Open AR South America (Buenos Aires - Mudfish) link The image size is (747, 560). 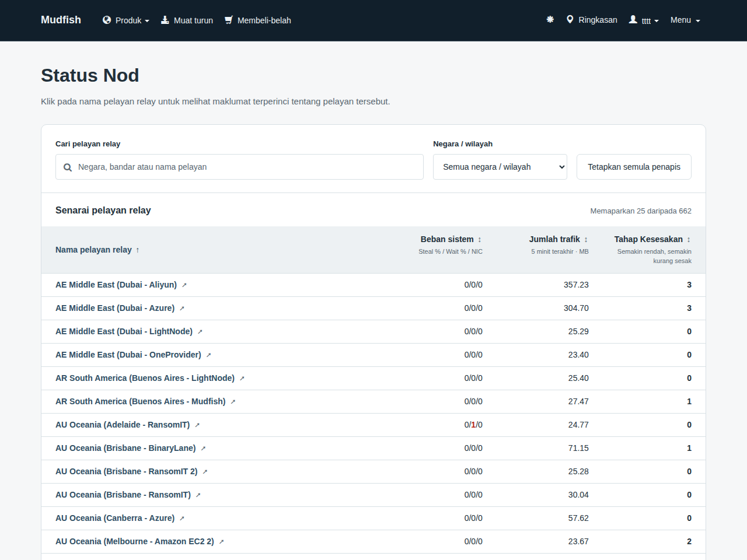coord(141,401)
